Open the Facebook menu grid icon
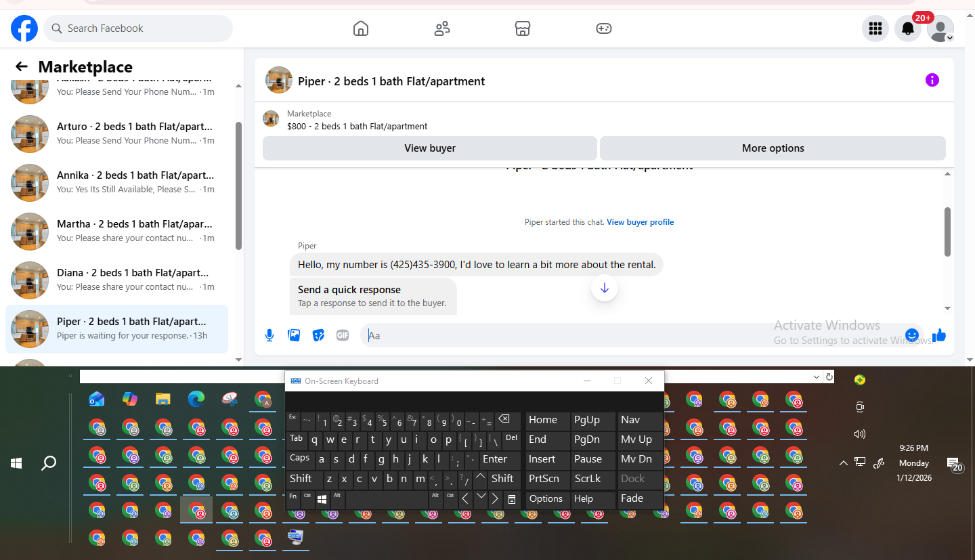 tap(875, 28)
